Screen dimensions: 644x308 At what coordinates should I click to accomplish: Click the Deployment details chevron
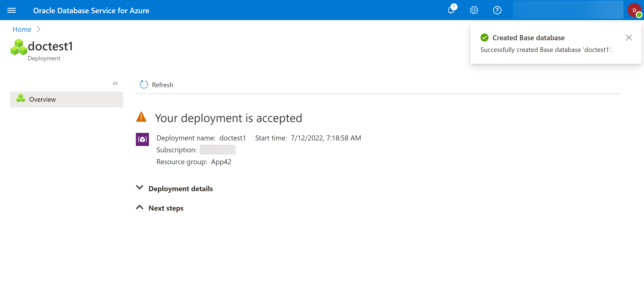[140, 187]
